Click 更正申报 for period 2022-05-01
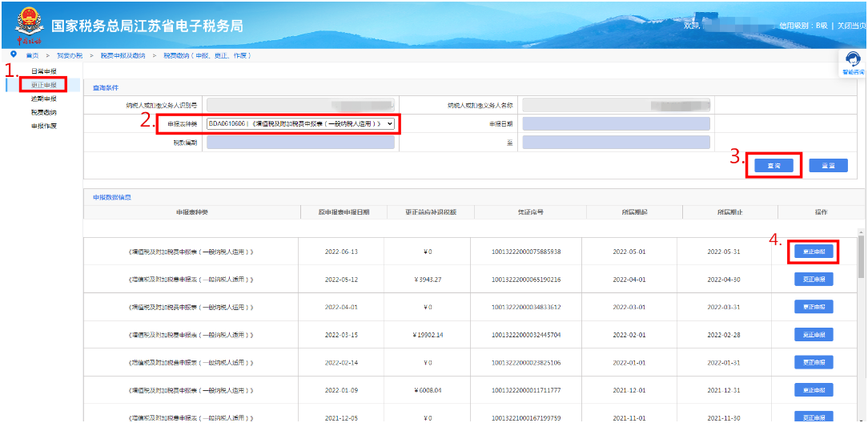Screen dimensions: 868x423 click(814, 252)
